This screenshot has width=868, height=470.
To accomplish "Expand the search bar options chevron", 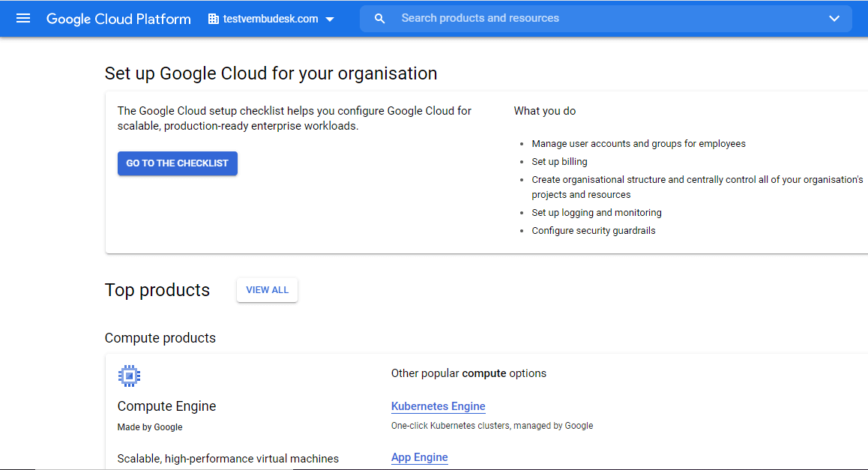I will click(x=834, y=19).
